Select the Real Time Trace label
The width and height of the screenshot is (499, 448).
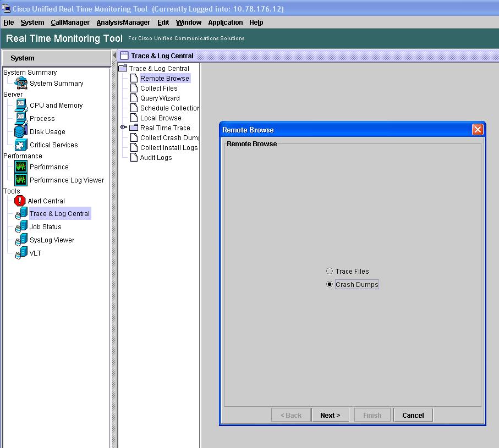(165, 128)
